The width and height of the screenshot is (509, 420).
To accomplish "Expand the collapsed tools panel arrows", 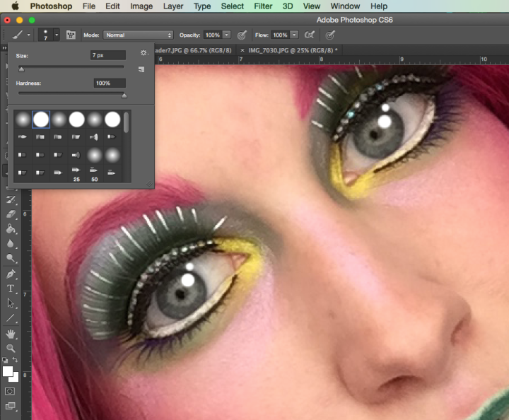I will click(4, 48).
